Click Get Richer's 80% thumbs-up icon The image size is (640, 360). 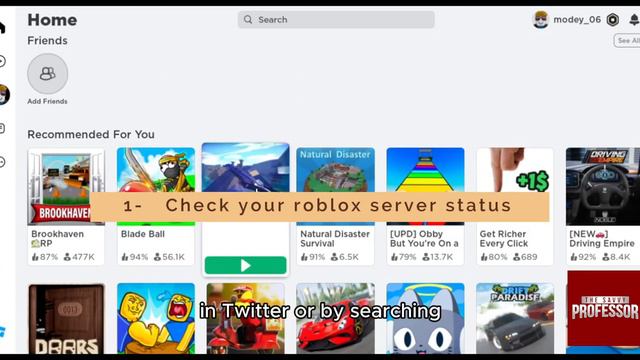click(484, 257)
